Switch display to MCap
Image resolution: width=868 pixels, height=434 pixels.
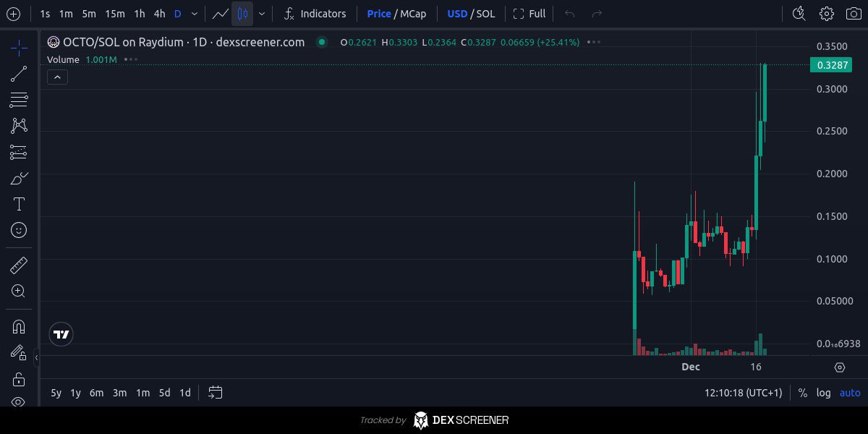(412, 14)
